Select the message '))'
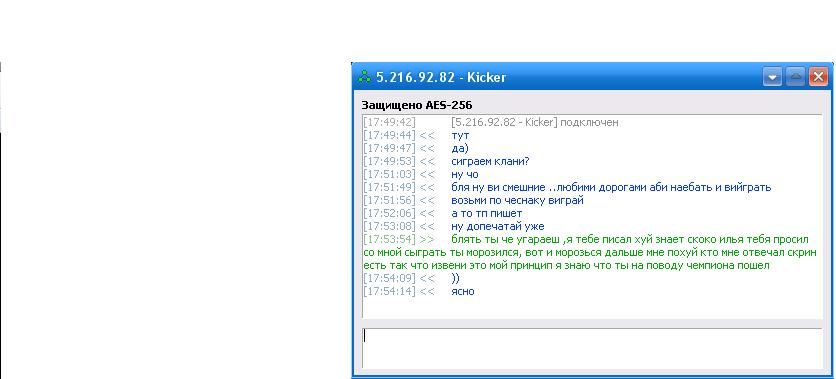Screen dimensions: 836x379 (455, 278)
